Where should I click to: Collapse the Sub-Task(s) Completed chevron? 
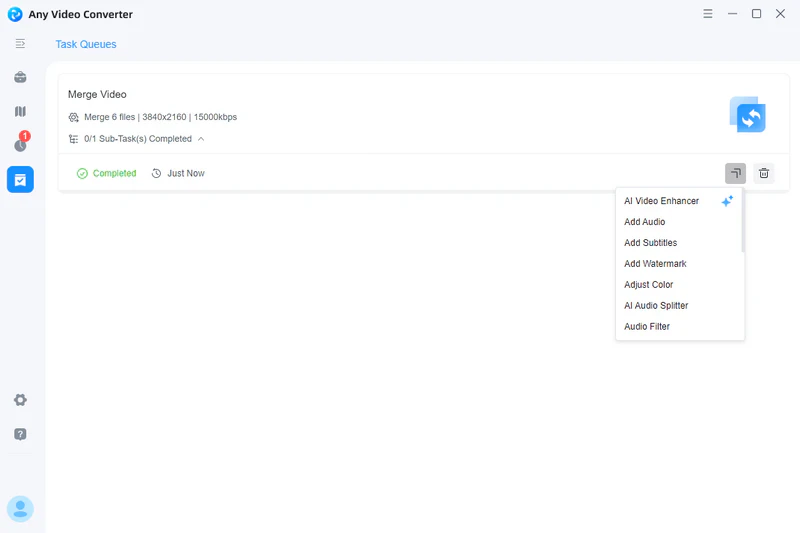[201, 139]
